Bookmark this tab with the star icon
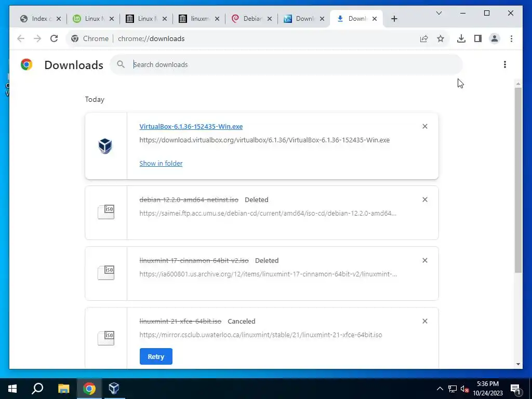Image resolution: width=532 pixels, height=399 pixels. [441, 38]
